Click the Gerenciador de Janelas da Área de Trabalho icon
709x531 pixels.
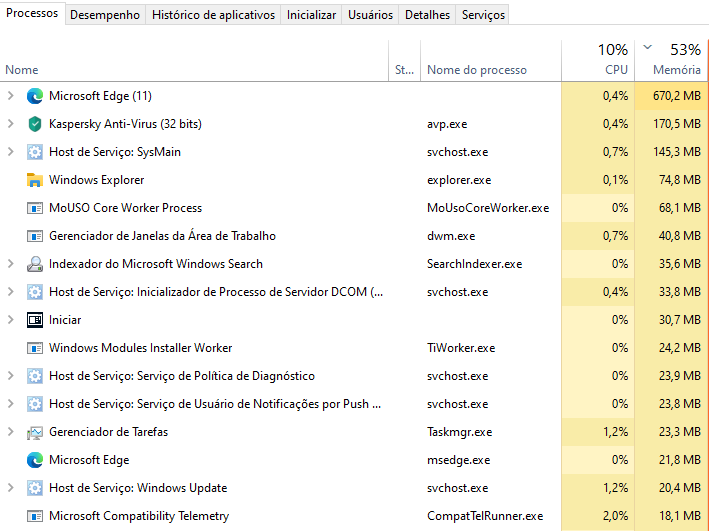point(35,236)
